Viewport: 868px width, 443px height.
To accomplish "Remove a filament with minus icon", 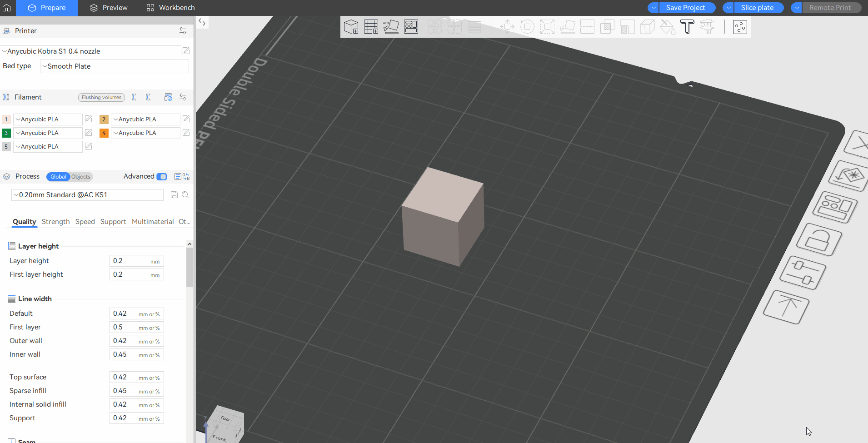I will [x=150, y=97].
